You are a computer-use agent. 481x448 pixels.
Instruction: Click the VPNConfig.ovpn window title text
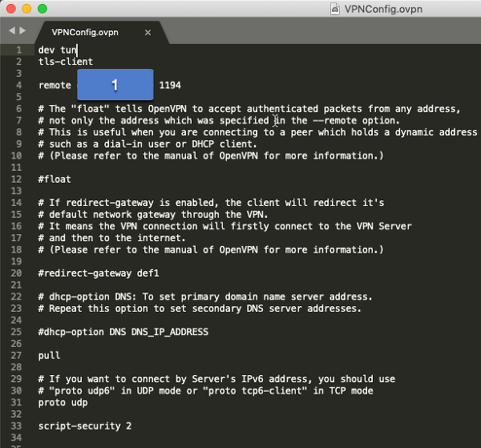pos(383,9)
